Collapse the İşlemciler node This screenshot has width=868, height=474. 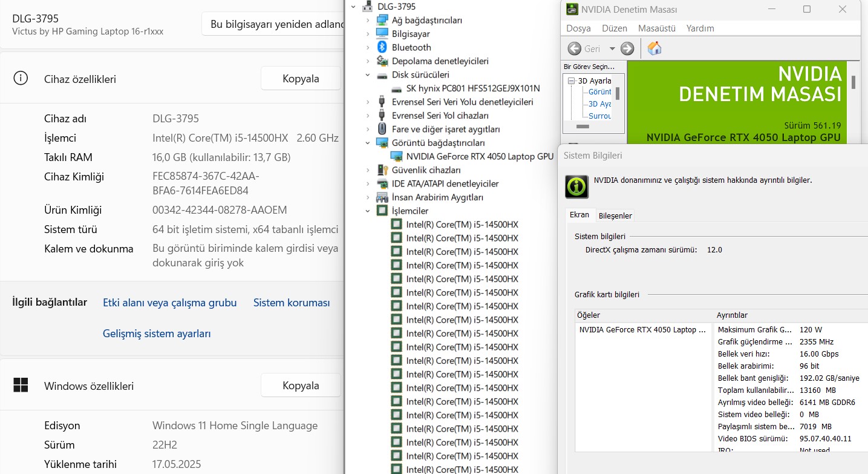[367, 211]
